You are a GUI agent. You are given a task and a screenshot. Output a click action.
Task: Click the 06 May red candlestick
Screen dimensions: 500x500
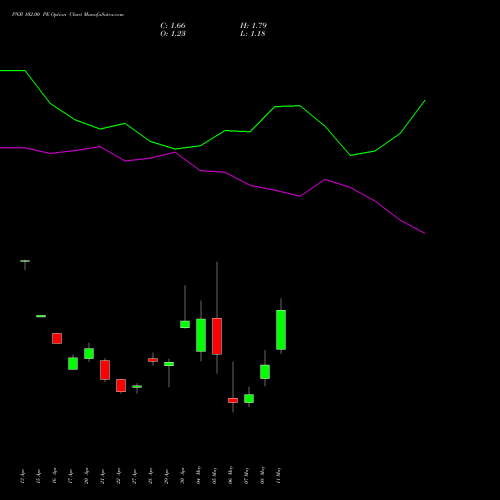tap(233, 400)
